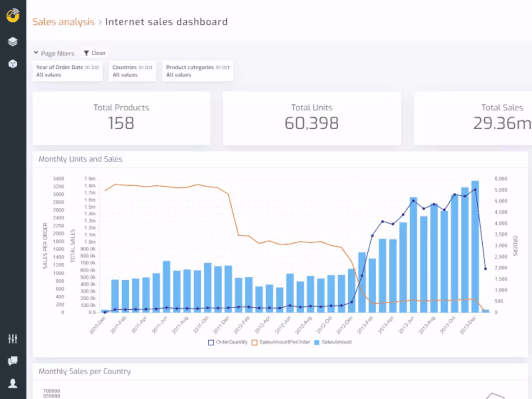Select the Total Products KPI card
This screenshot has height=399, width=532.
pos(121,118)
